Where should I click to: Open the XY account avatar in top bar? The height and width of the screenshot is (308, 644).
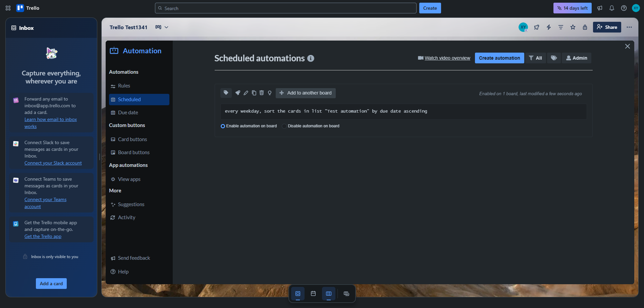coord(636,8)
